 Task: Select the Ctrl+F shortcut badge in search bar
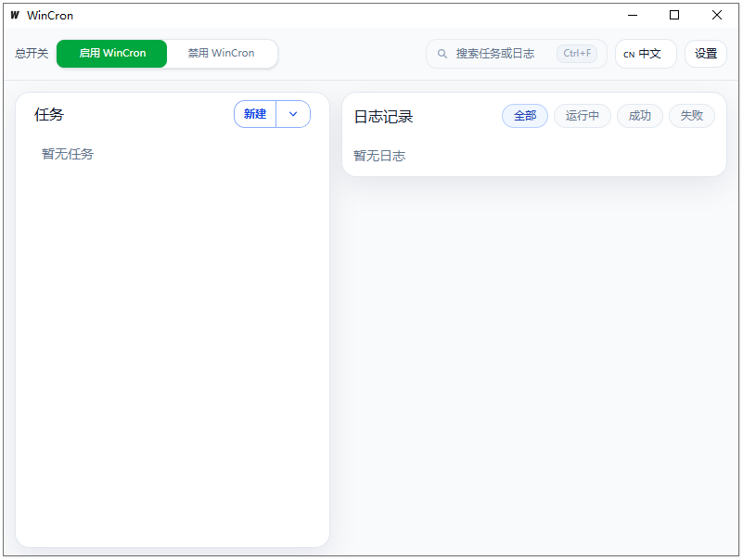click(578, 53)
